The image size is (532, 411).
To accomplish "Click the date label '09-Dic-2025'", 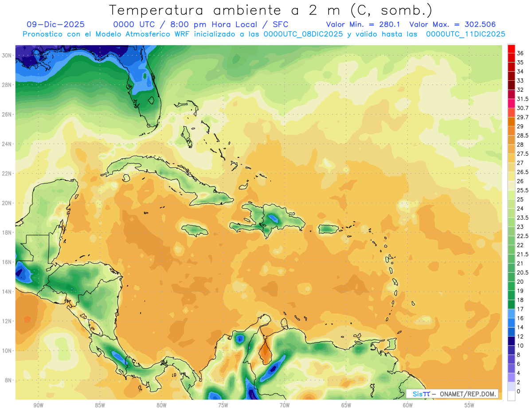I will 55,24.
